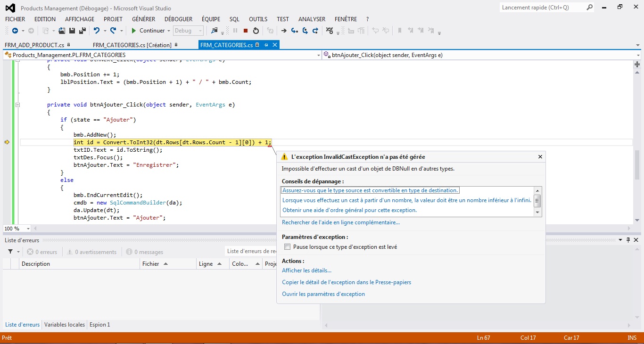644x344 pixels.
Task: Click the find-in-files toolbar icon
Action: coord(215,31)
